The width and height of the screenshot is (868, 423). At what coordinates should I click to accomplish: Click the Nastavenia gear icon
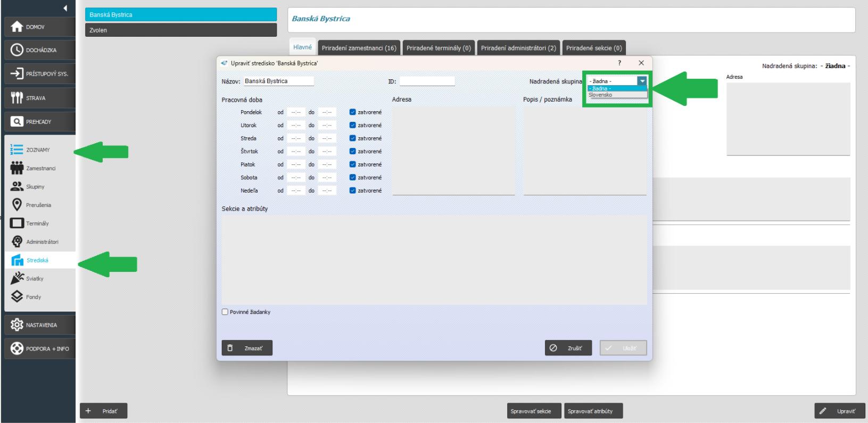point(17,325)
